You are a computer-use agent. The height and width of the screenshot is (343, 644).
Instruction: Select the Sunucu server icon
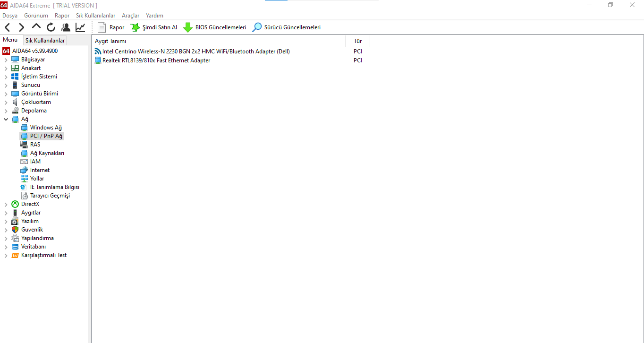coord(15,85)
